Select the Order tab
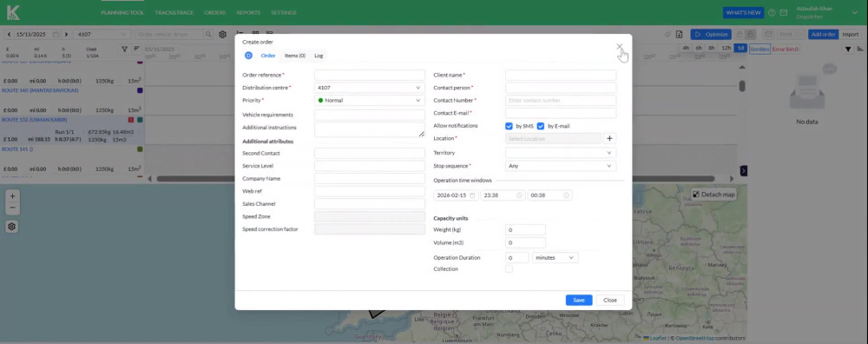 pyautogui.click(x=268, y=56)
